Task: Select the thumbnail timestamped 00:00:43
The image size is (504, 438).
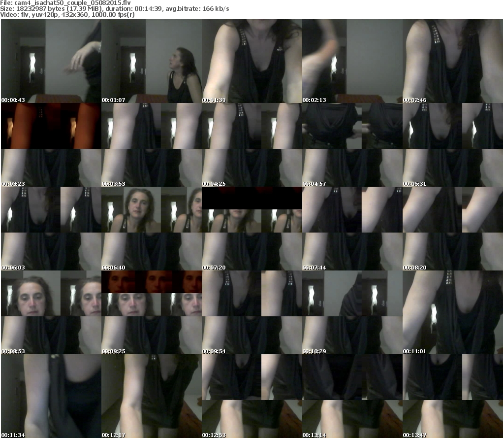Action: [51, 61]
